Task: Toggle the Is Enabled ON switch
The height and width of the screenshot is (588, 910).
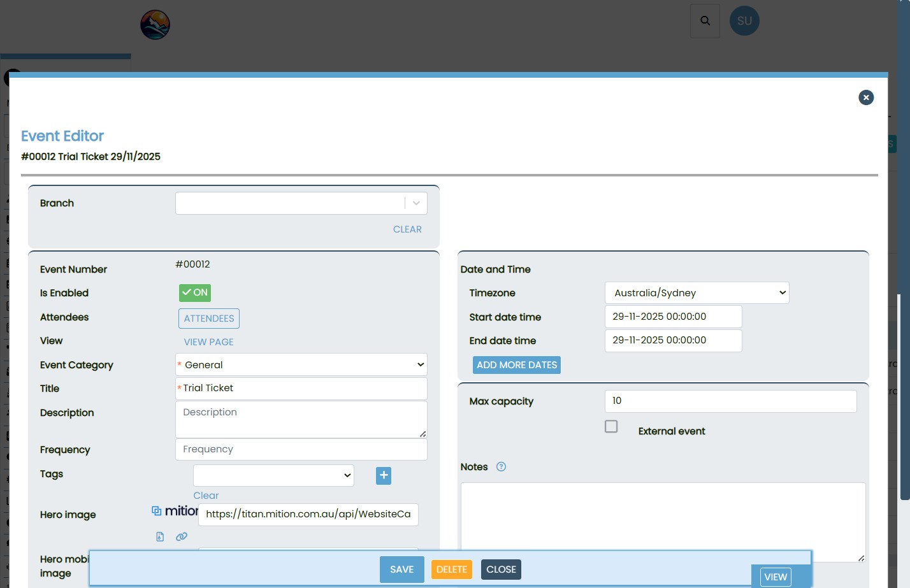Action: coord(195,293)
